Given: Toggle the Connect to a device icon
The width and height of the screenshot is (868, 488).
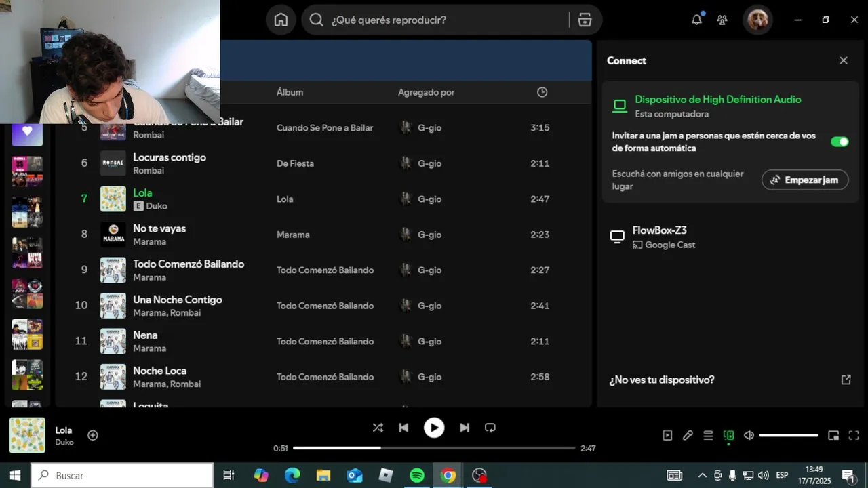Looking at the screenshot, I should click(728, 435).
